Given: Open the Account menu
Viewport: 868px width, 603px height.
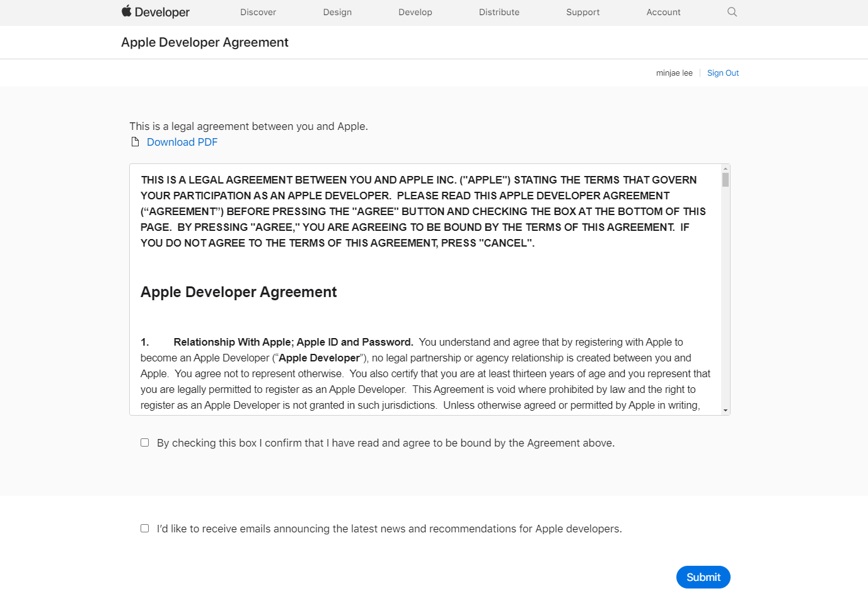Looking at the screenshot, I should pyautogui.click(x=664, y=12).
